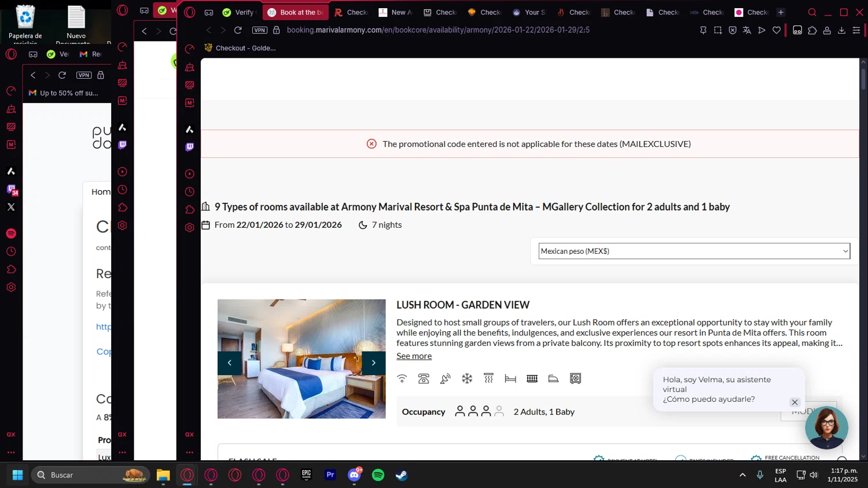This screenshot has width=868, height=488.
Task: Open X (Twitter) in leftmost window sidebar
Action: [x=11, y=207]
